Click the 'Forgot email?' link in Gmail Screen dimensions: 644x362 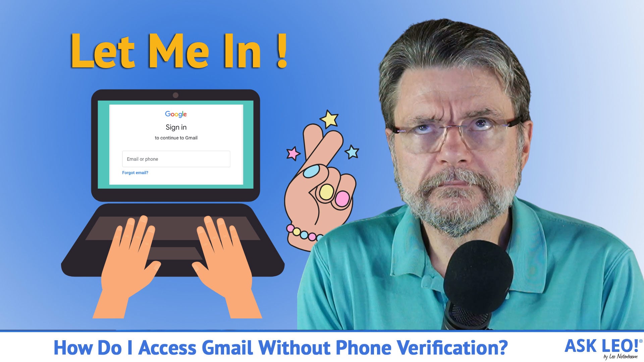135,172
